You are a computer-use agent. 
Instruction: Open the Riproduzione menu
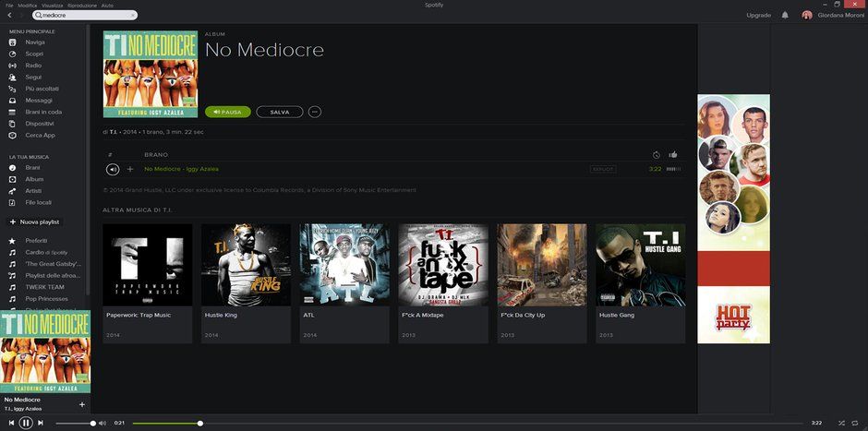[x=82, y=5]
